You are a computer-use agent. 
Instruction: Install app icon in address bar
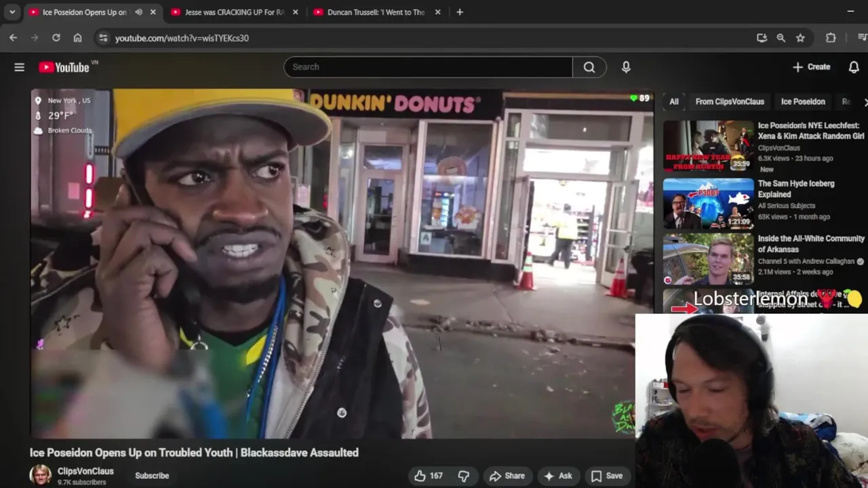pos(762,38)
